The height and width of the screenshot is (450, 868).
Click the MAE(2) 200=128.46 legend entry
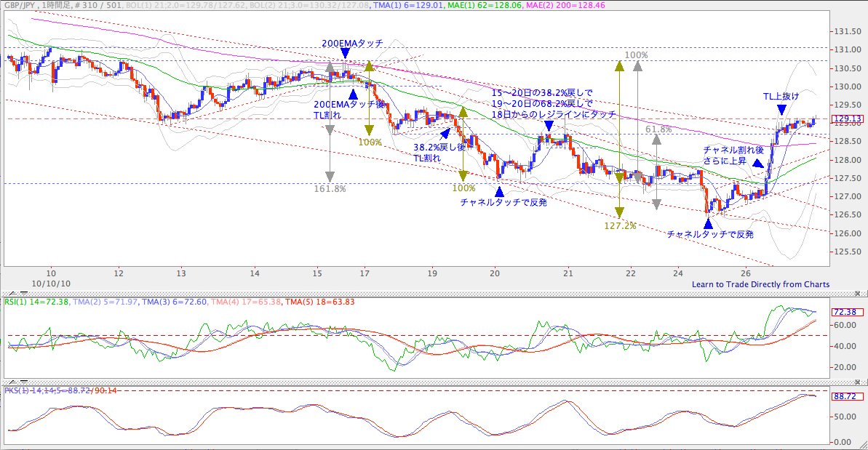click(565, 5)
